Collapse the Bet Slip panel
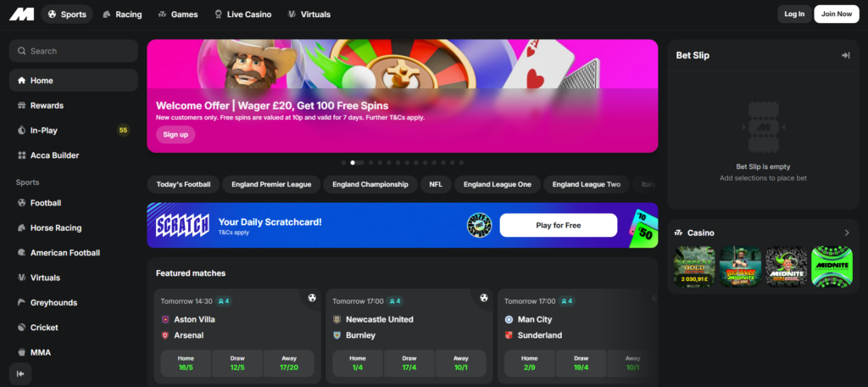This screenshot has height=387, width=868. click(845, 55)
